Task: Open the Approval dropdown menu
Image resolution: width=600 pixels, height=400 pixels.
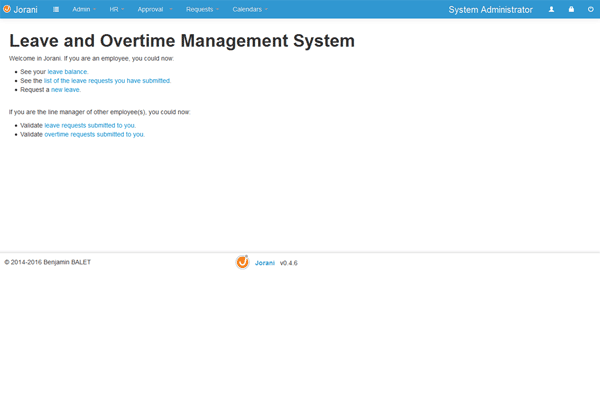Action: 154,9
